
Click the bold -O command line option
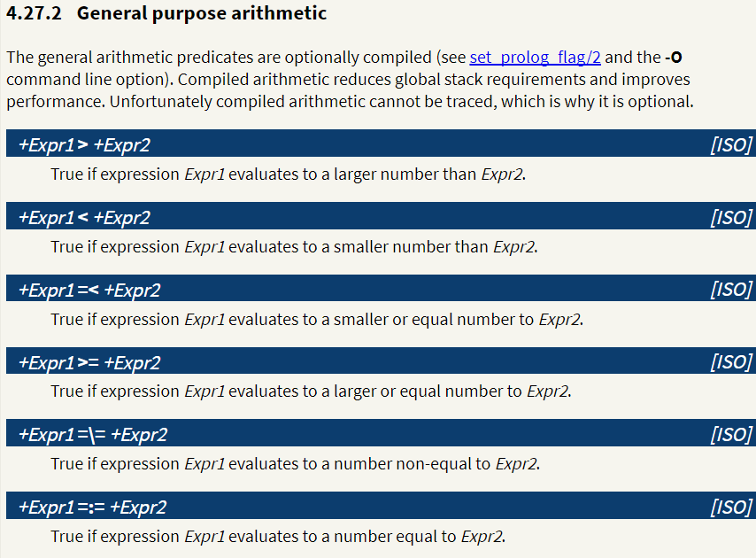coord(674,58)
